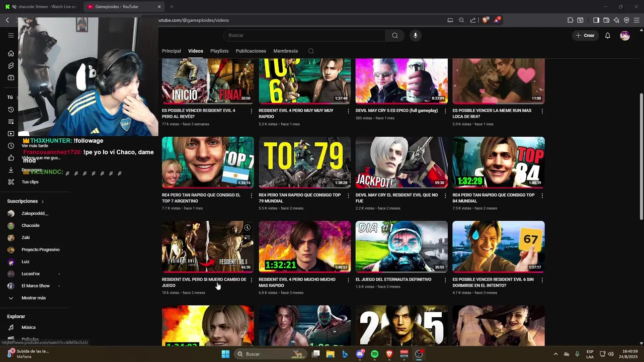
Task: Go to YouTube Home via sidebar icon
Action: point(11,53)
